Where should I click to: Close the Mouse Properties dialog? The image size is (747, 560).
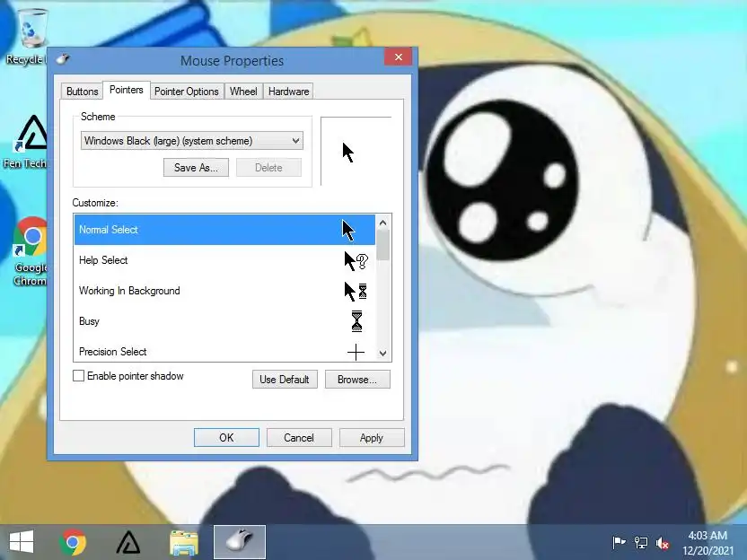pos(399,57)
